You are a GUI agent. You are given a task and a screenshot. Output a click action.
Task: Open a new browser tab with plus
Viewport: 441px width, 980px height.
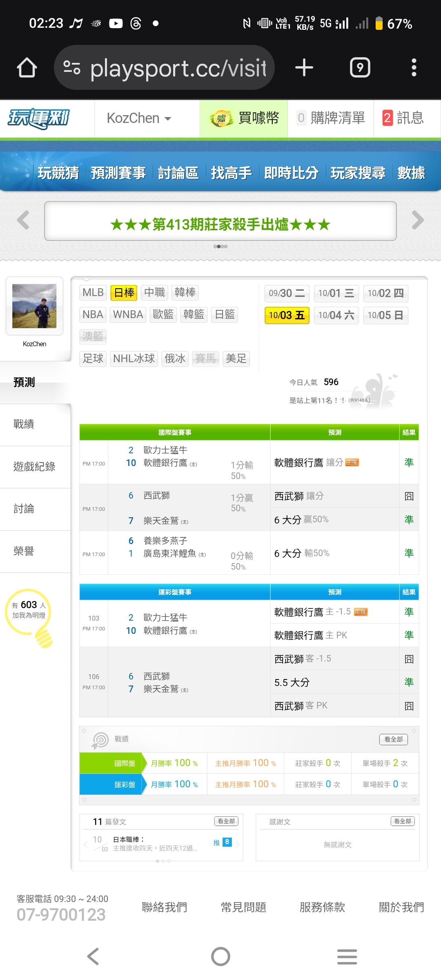(x=304, y=67)
